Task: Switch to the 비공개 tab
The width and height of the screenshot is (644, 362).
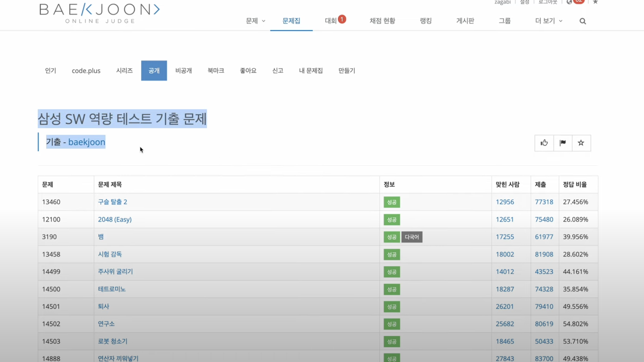Action: pyautogui.click(x=183, y=70)
